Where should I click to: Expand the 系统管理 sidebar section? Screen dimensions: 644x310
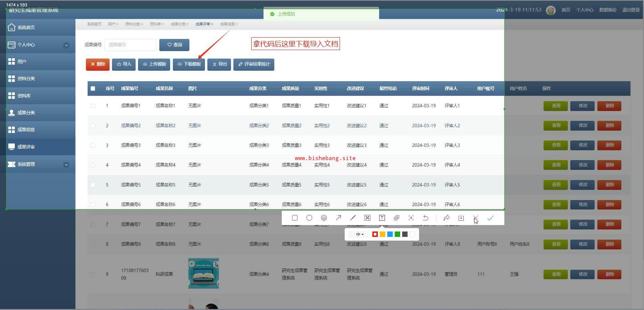(x=66, y=164)
